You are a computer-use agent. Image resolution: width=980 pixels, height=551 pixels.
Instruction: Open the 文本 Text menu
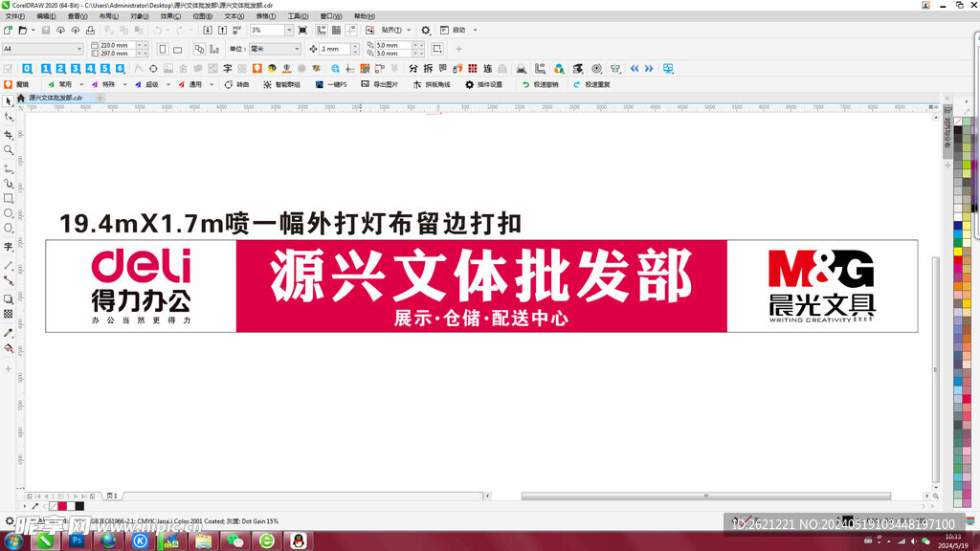[234, 16]
